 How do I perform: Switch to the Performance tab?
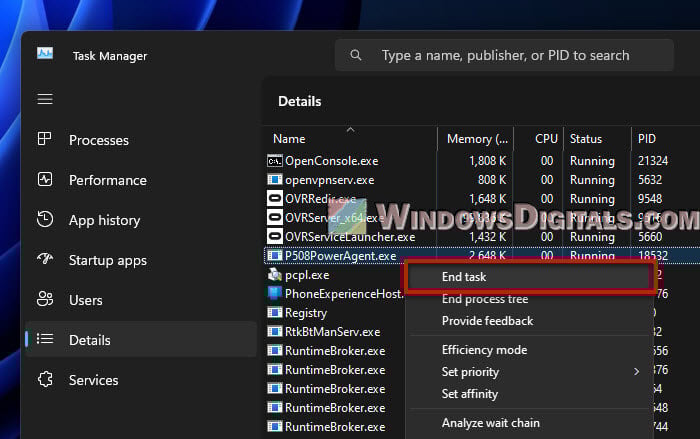click(141, 180)
